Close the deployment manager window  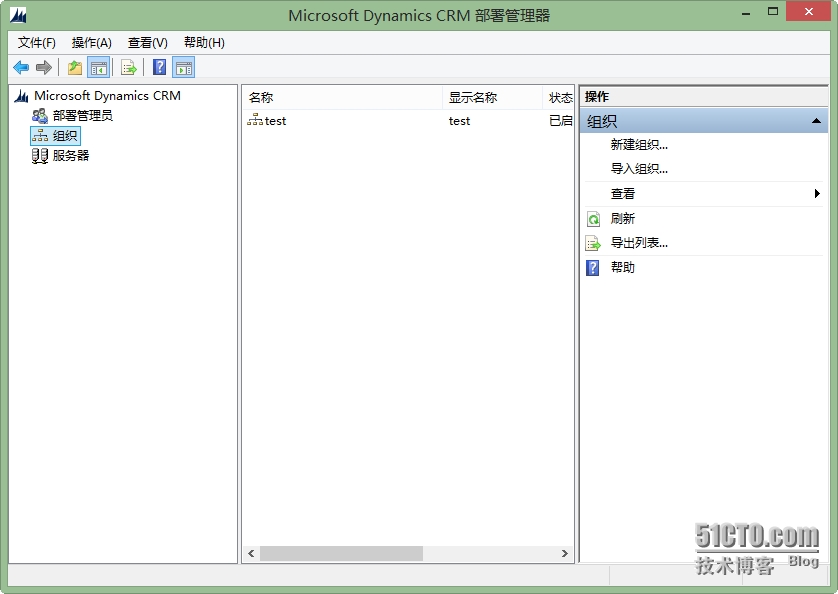pos(809,11)
